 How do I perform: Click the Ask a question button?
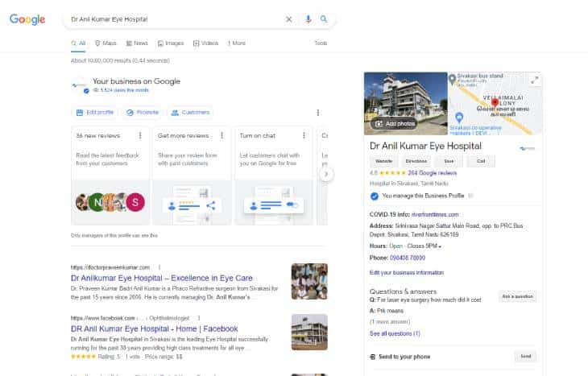click(517, 296)
